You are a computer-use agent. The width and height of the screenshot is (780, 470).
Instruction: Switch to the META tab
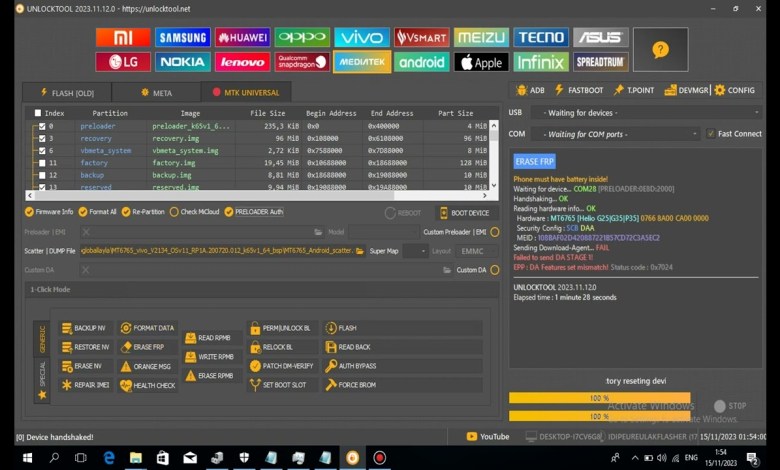pos(155,93)
